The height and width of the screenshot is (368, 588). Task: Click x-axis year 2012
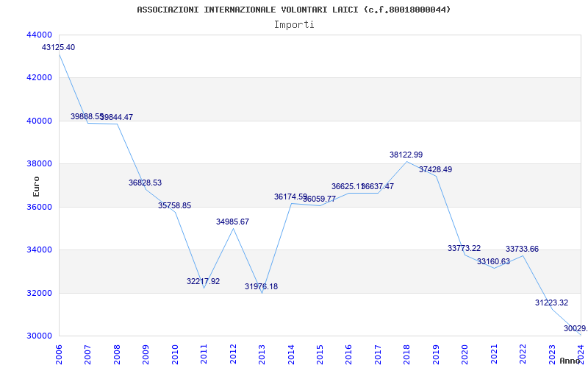pyautogui.click(x=233, y=355)
